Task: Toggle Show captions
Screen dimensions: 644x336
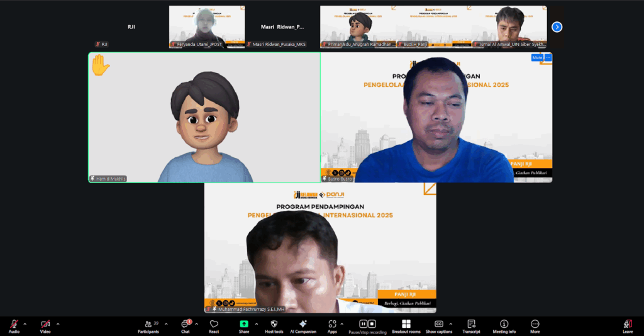Action: click(438, 324)
